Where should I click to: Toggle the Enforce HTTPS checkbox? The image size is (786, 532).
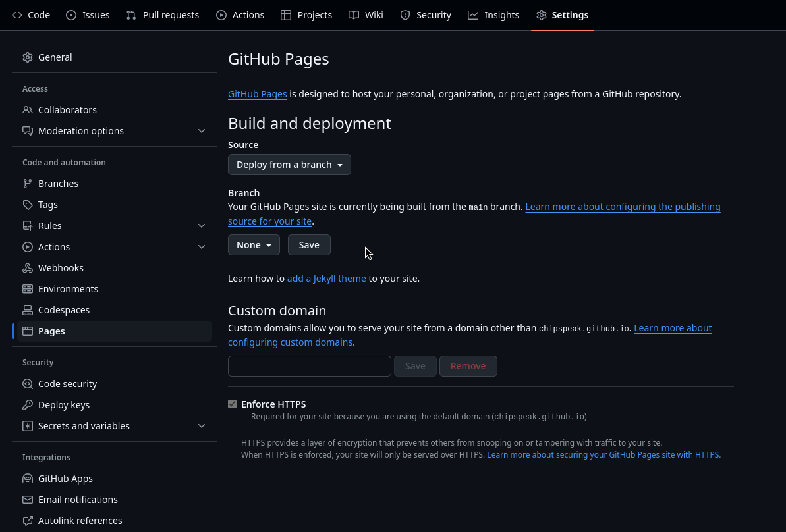pyautogui.click(x=232, y=404)
